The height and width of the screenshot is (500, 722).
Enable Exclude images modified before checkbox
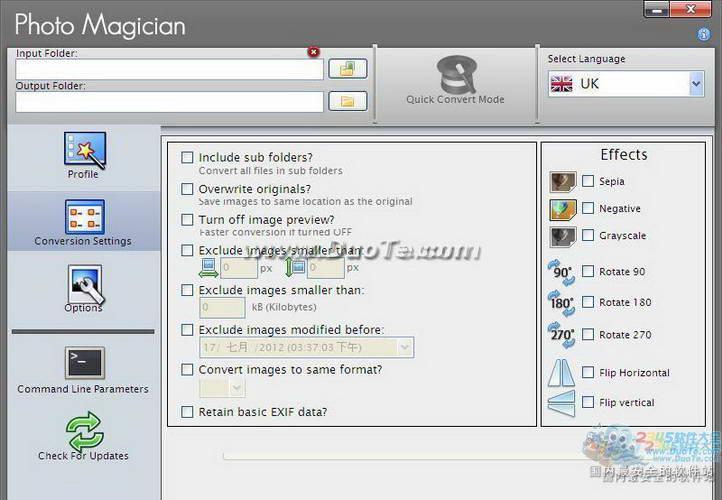click(x=187, y=330)
